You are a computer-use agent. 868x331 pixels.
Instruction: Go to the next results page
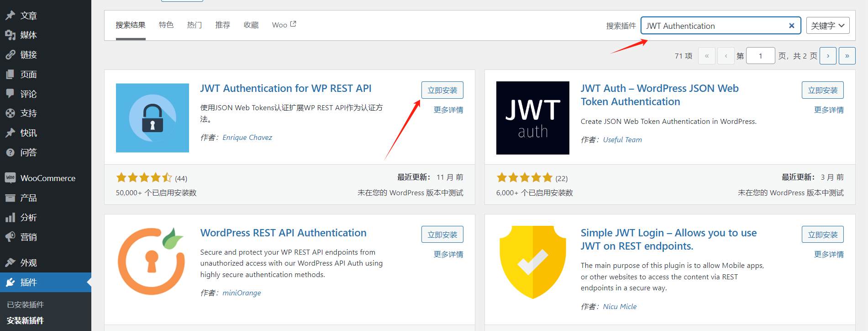point(828,56)
